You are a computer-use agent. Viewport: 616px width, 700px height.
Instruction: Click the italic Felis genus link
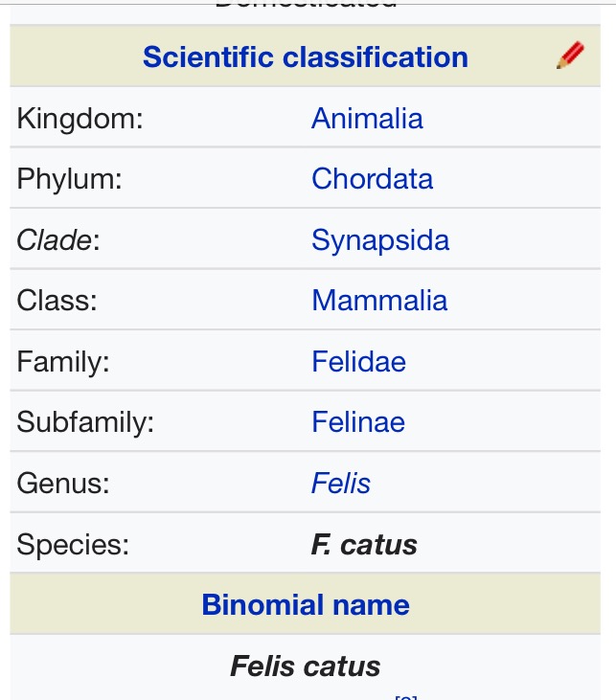(x=341, y=483)
